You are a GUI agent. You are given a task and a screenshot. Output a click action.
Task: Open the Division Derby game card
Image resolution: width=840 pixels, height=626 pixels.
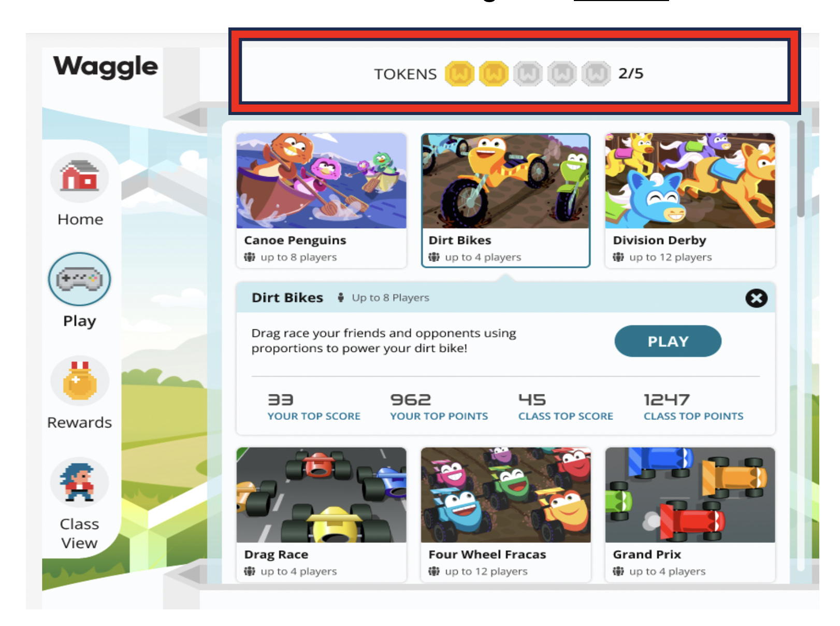click(x=690, y=201)
